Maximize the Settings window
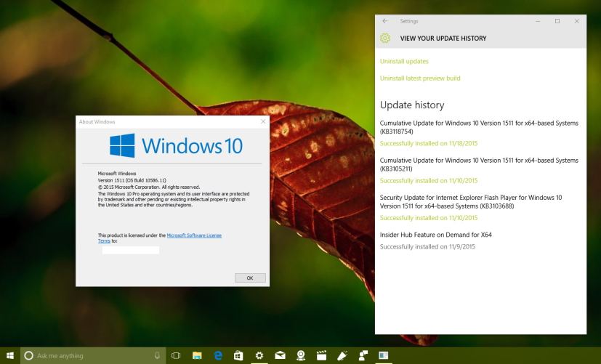Viewport: 601px width, 364px height. pyautogui.click(x=557, y=21)
